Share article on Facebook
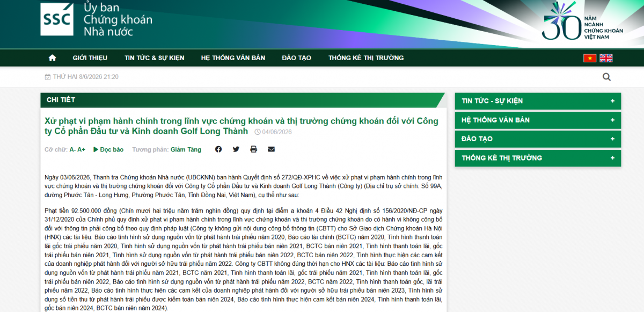This screenshot has height=312, width=644. point(218,149)
